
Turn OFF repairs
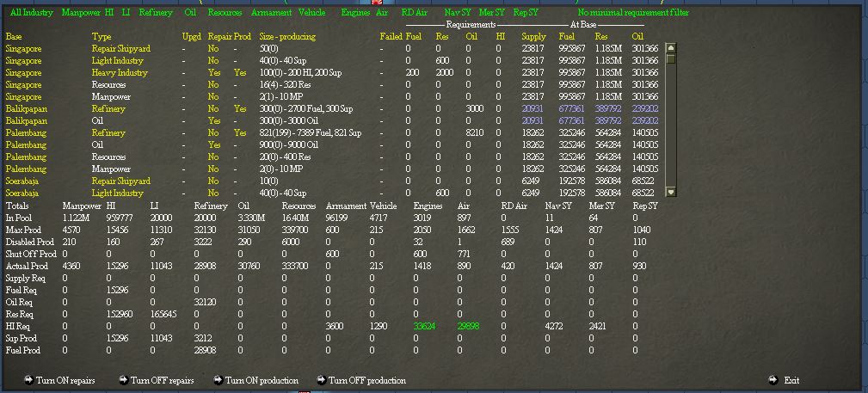pyautogui.click(x=157, y=380)
